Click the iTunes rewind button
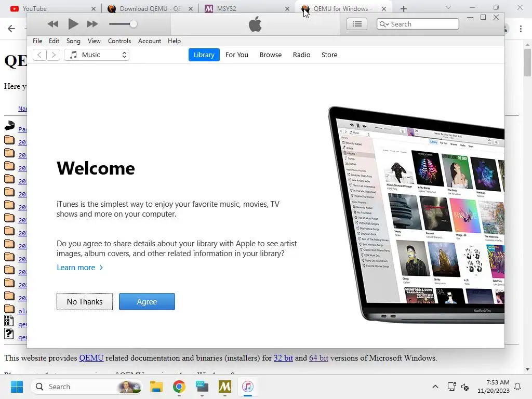 [x=52, y=24]
